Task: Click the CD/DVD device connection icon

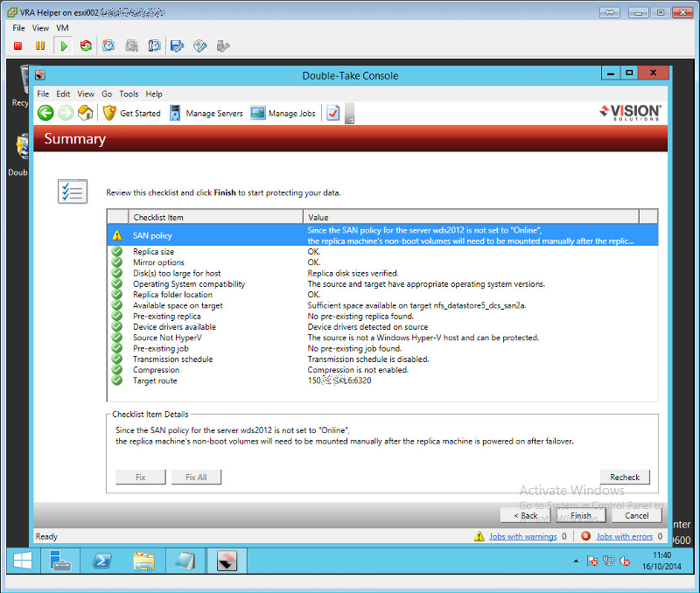Action: point(200,46)
